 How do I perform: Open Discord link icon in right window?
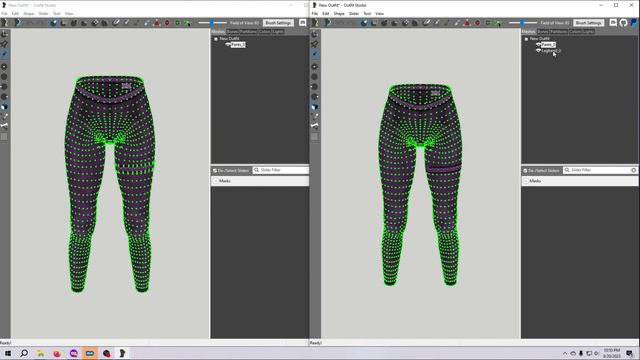pos(613,23)
